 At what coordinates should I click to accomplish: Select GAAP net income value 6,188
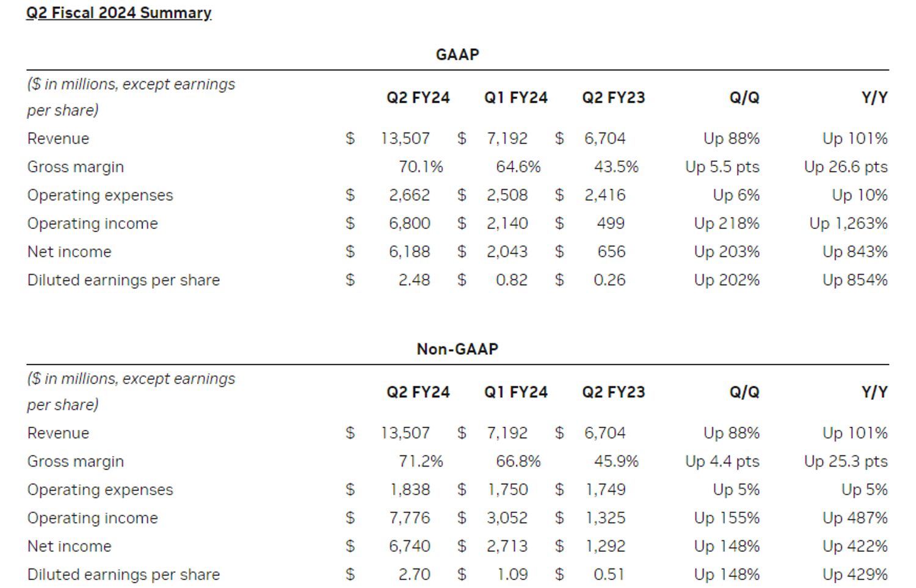click(409, 252)
